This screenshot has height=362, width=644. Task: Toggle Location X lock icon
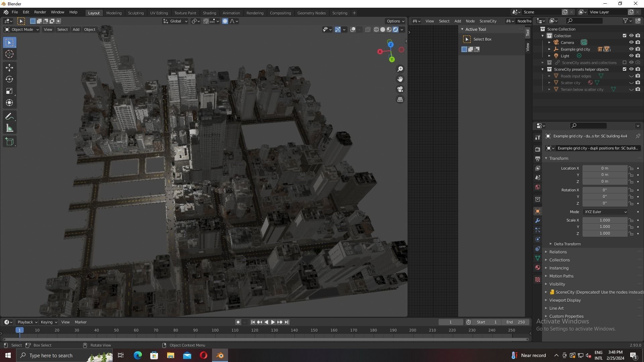click(631, 168)
